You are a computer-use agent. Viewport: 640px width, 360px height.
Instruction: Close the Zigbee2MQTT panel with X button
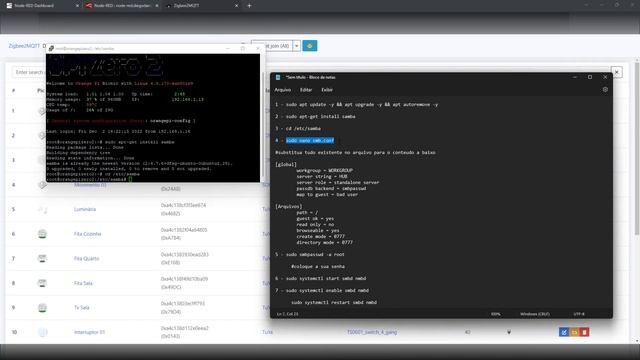point(617,72)
